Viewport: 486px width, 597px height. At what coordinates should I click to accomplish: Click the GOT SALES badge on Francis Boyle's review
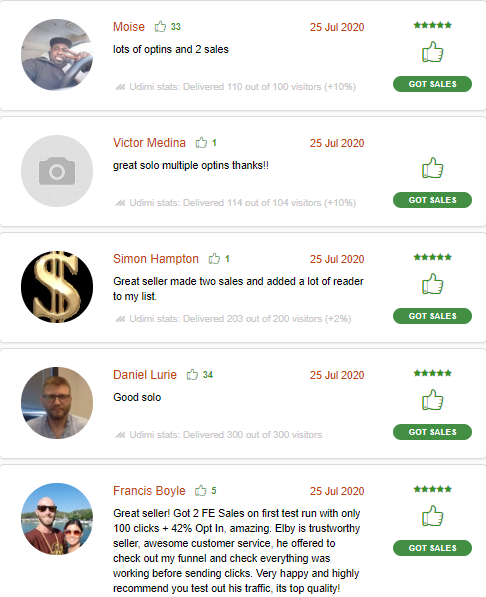coord(432,548)
